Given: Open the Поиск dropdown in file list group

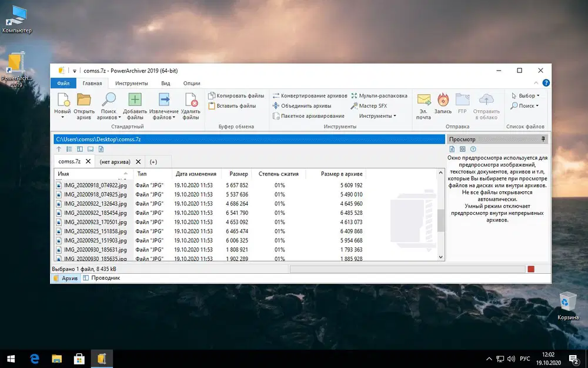Looking at the screenshot, I should click(x=524, y=106).
